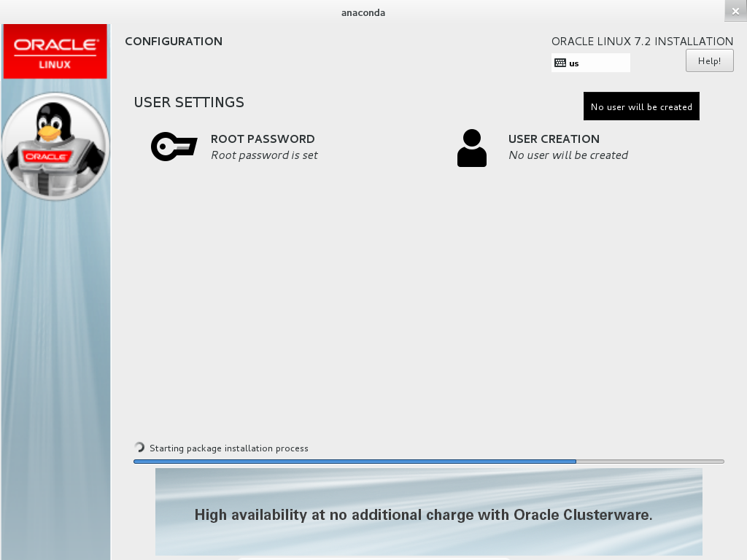Click the anaconda window title
The image size is (747, 560).
click(x=363, y=13)
